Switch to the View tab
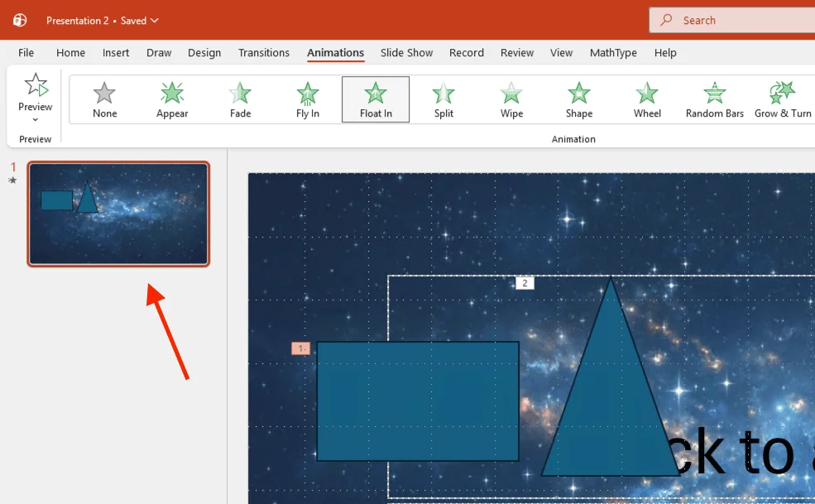This screenshot has width=815, height=504. [561, 52]
